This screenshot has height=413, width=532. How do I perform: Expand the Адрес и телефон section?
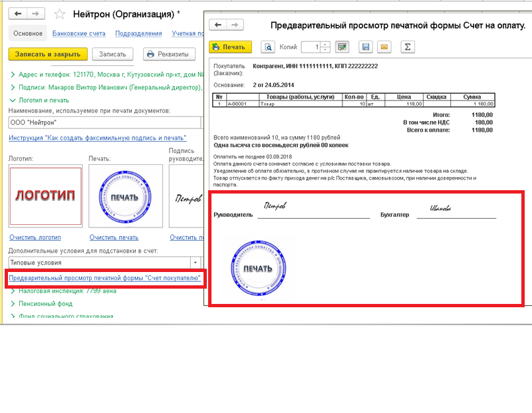pyautogui.click(x=106, y=74)
